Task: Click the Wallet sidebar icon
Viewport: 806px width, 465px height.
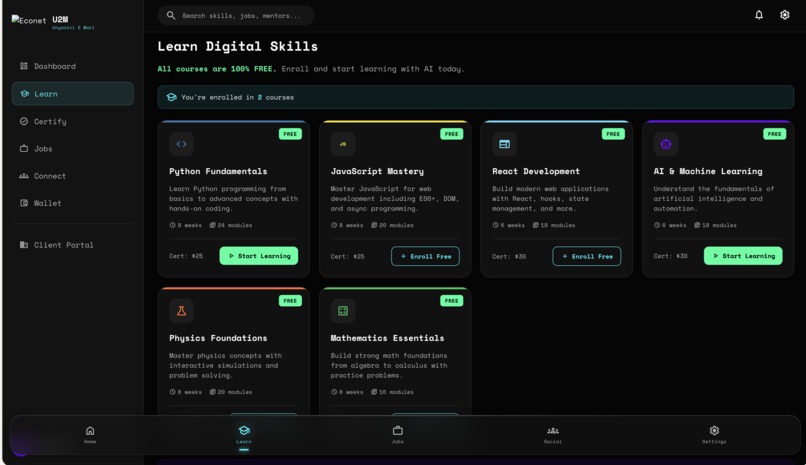Action: pyautogui.click(x=24, y=203)
